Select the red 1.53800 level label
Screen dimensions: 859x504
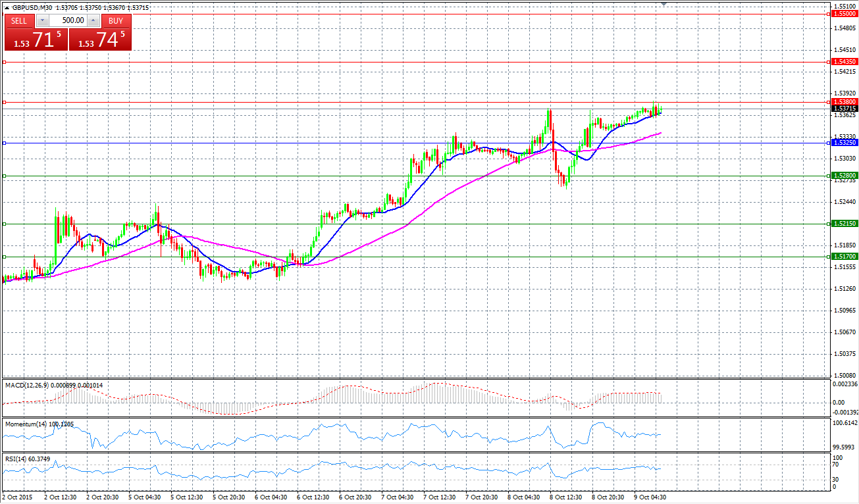(844, 102)
